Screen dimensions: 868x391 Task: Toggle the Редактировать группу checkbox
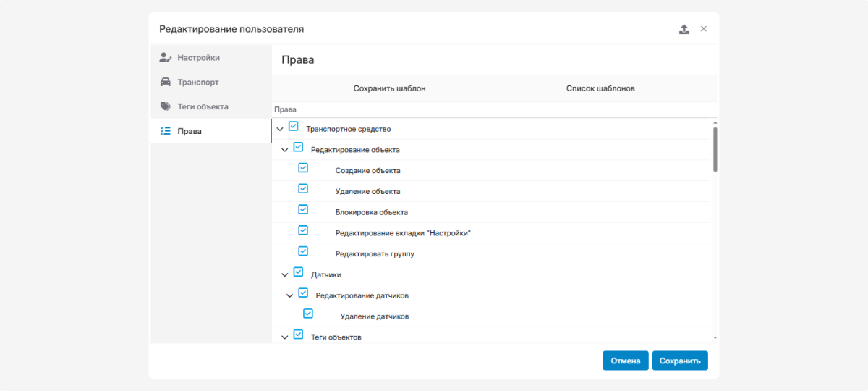click(303, 251)
